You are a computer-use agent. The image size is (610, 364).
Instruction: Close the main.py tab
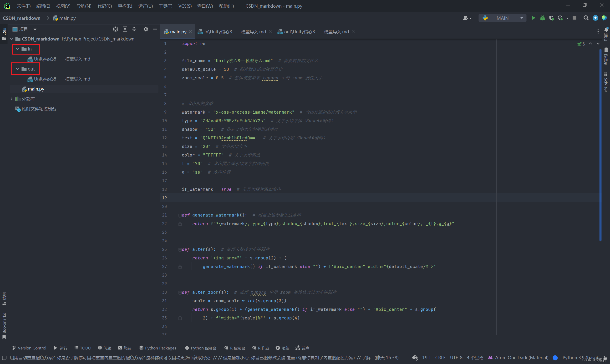(191, 32)
